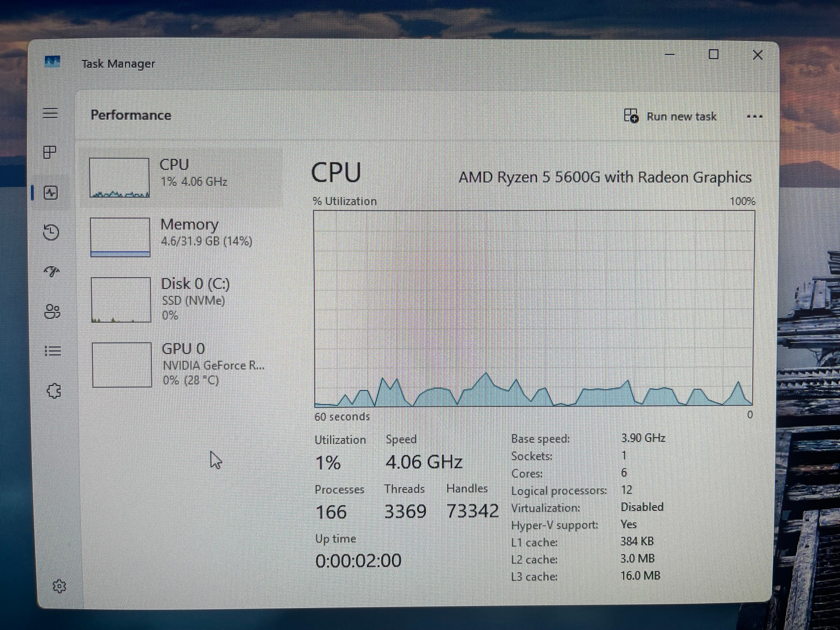Image resolution: width=840 pixels, height=630 pixels.
Task: Click the Disk 0 mini graph thumbnail
Action: pyautogui.click(x=121, y=300)
